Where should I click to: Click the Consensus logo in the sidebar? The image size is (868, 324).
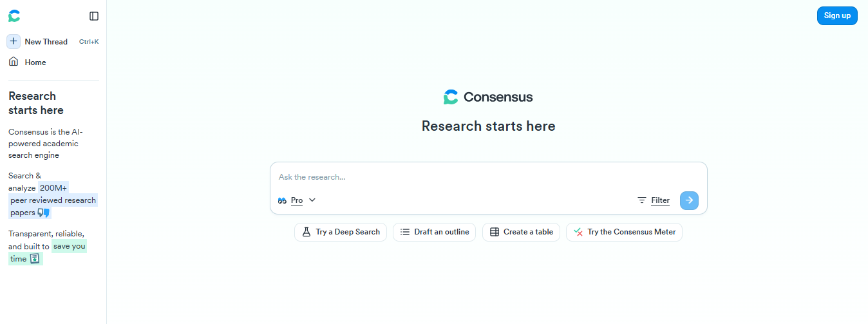click(x=14, y=16)
